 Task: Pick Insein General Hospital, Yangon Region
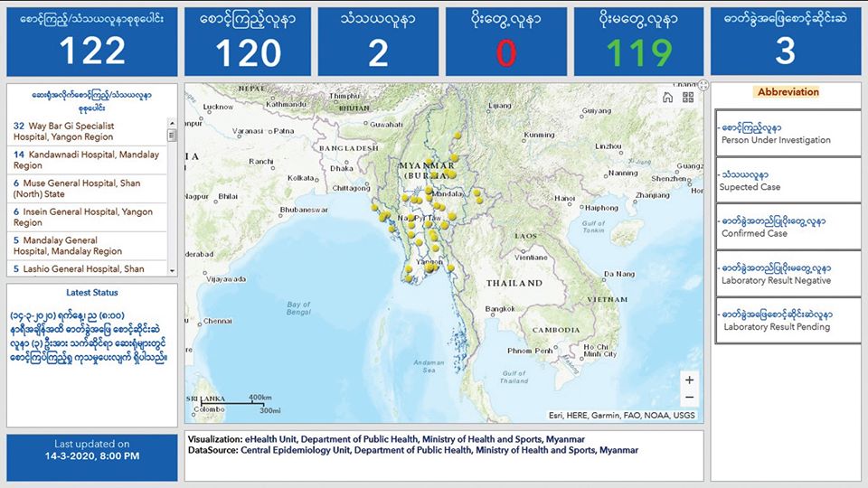(88, 217)
